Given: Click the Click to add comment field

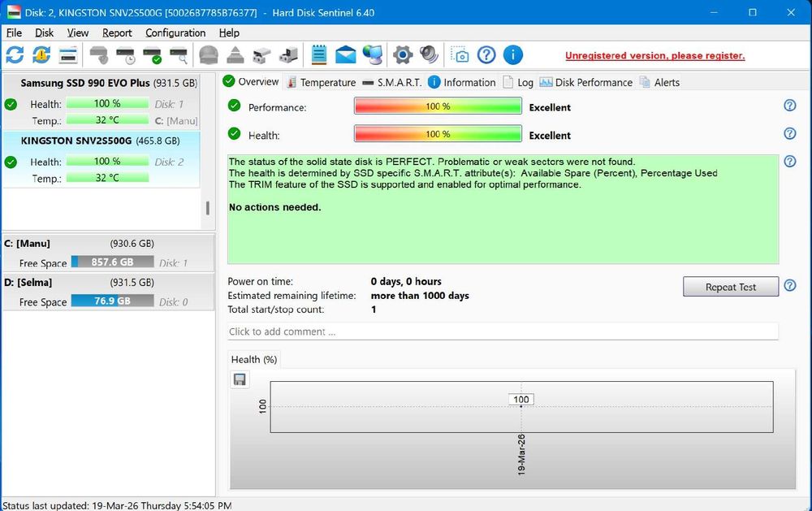Looking at the screenshot, I should tap(503, 331).
